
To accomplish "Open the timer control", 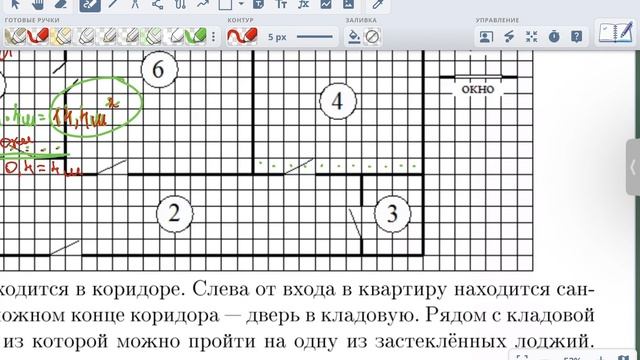I will click(554, 37).
